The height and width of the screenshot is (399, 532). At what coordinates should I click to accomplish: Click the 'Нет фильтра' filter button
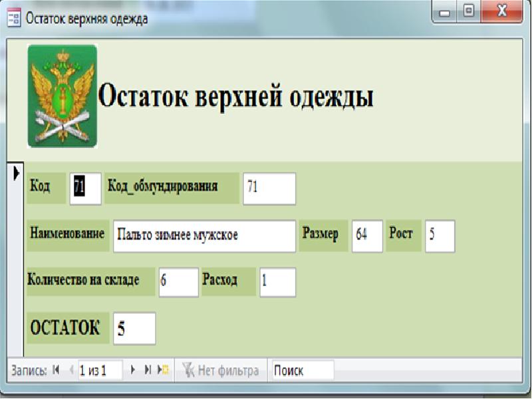(221, 370)
